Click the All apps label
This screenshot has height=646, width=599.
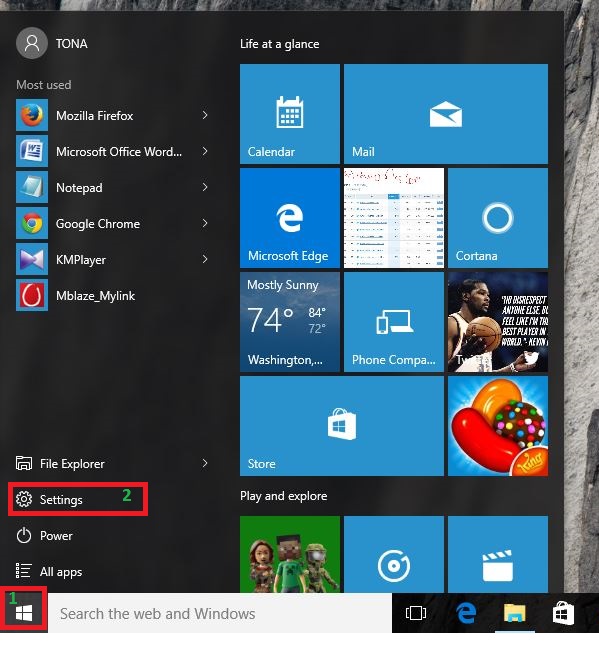tap(61, 572)
